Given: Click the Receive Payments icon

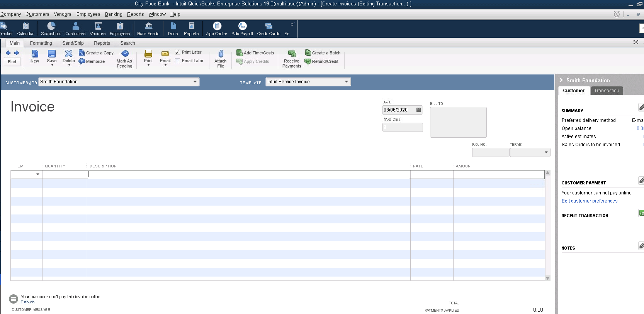Looking at the screenshot, I should (292, 54).
